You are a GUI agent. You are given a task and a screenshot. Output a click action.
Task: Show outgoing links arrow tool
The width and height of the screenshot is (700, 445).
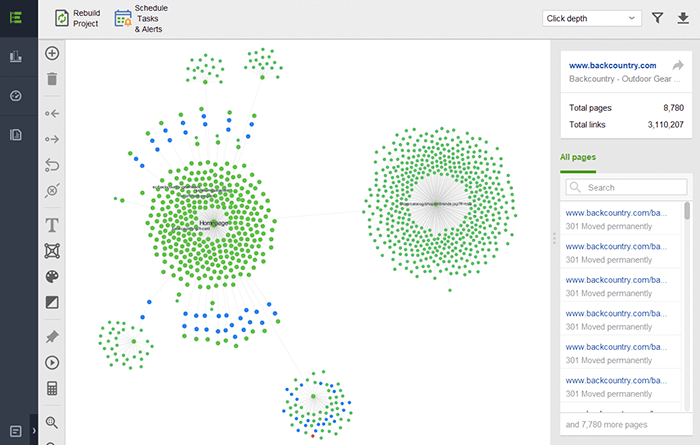click(x=52, y=139)
